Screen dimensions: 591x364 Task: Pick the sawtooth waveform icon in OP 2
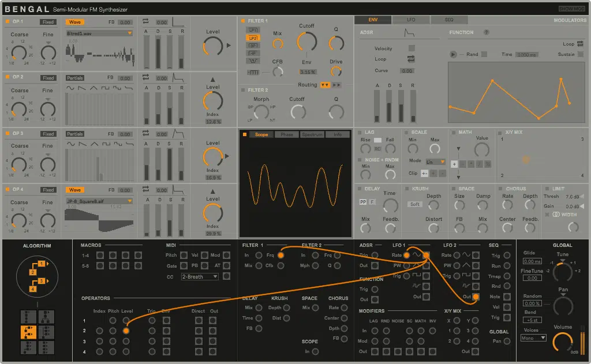82,88
